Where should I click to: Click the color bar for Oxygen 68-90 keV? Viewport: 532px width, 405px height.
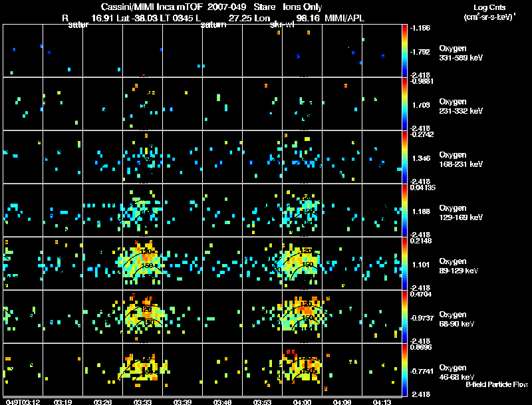(404, 317)
